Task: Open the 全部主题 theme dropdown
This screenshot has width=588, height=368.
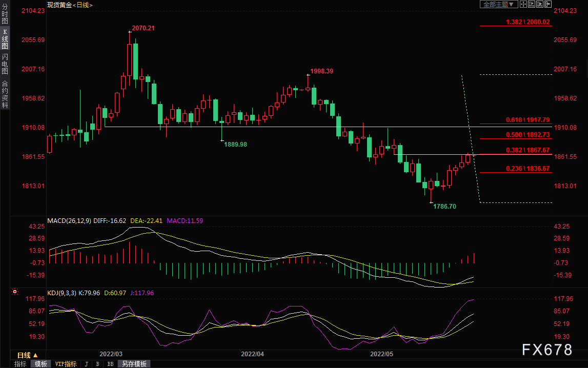Action: click(499, 4)
